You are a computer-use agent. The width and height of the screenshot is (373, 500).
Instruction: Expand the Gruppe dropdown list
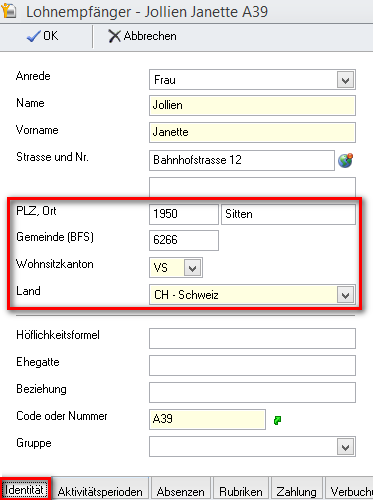[345, 447]
